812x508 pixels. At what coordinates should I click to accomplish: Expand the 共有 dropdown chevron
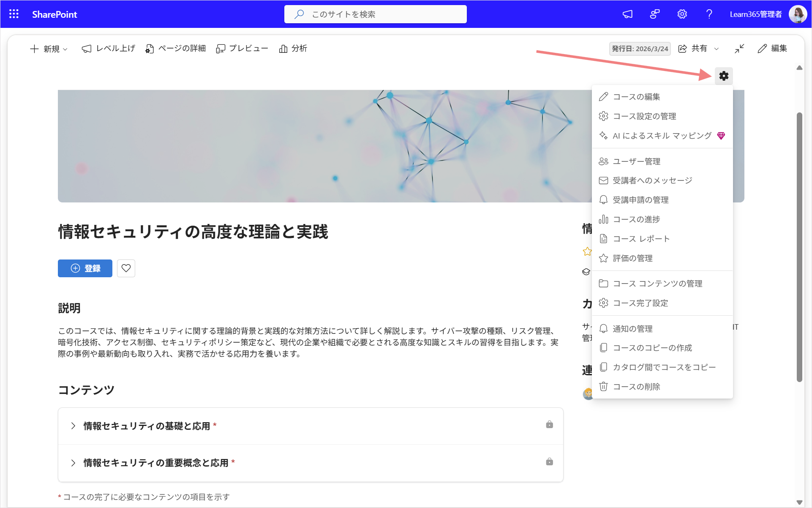tap(717, 49)
